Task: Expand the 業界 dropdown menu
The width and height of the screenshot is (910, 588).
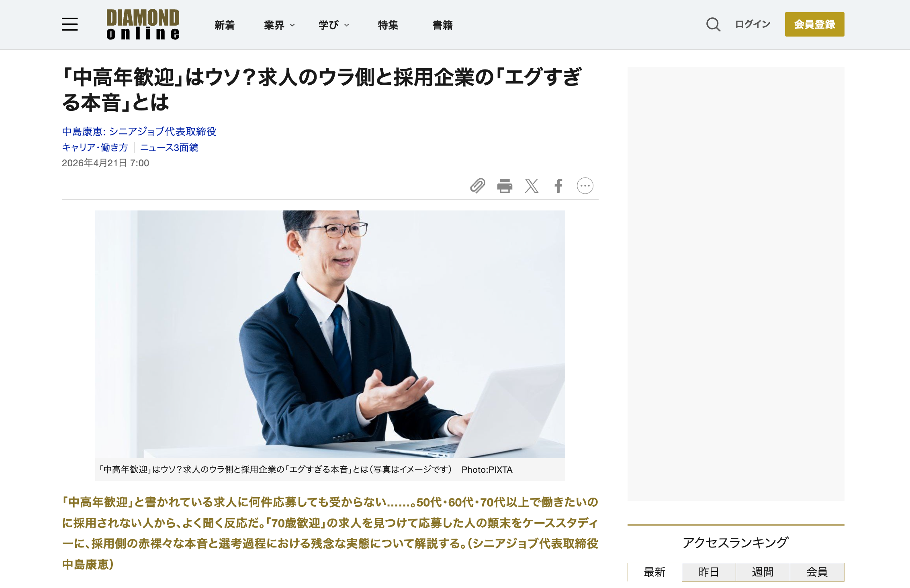Action: coord(280,25)
